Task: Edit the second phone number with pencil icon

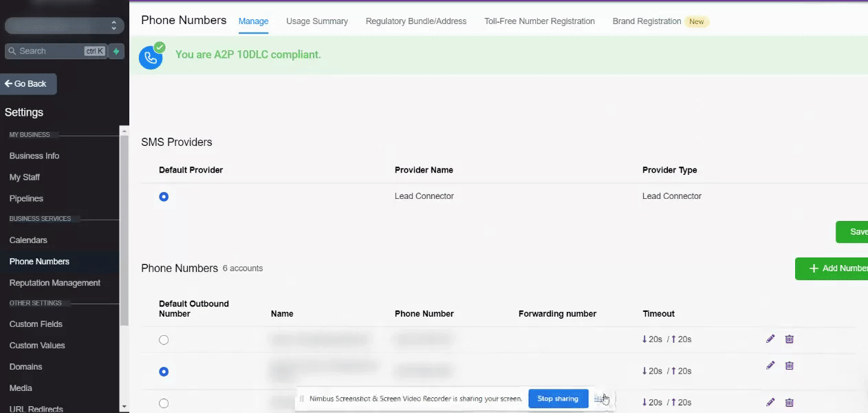Action: pos(770,366)
